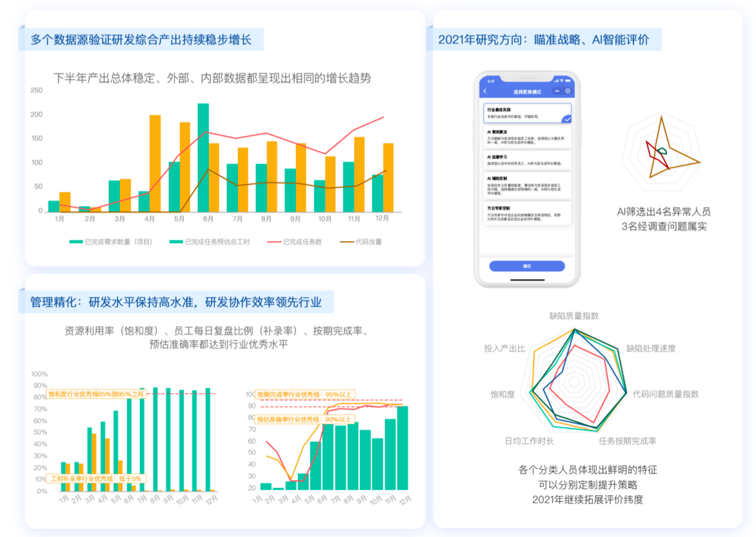Click the 250 y-axis value in top chart
This screenshot has height=537, width=756.
37,90
